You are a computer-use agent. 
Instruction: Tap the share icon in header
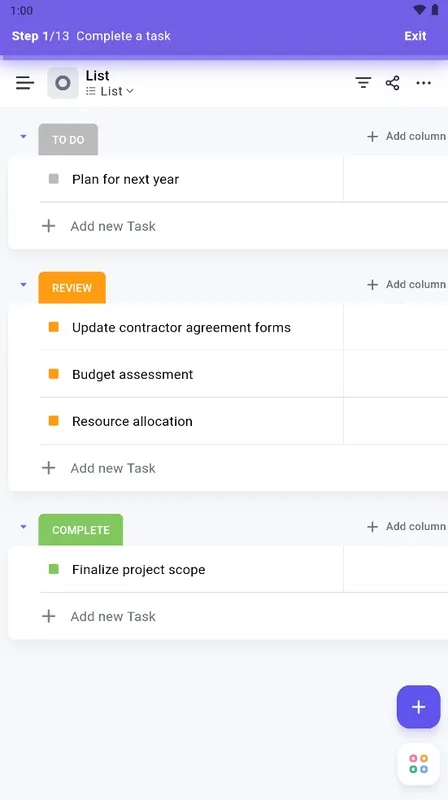pyautogui.click(x=392, y=83)
